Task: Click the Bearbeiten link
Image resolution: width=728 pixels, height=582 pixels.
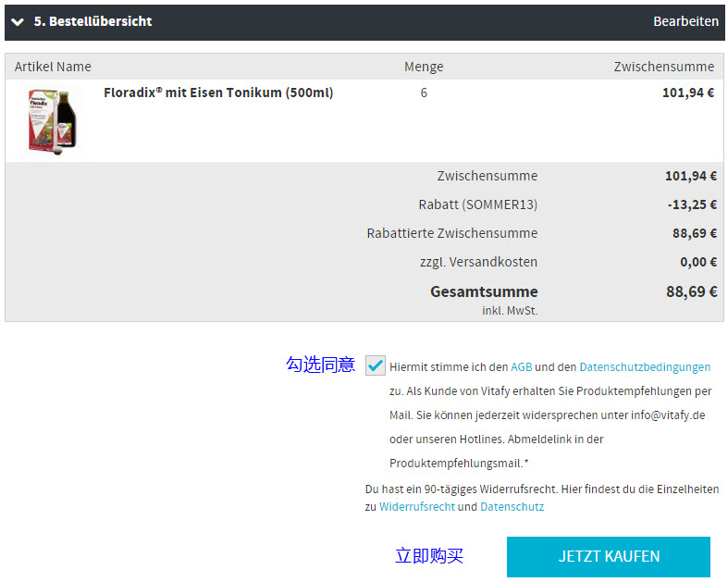Action: (685, 21)
